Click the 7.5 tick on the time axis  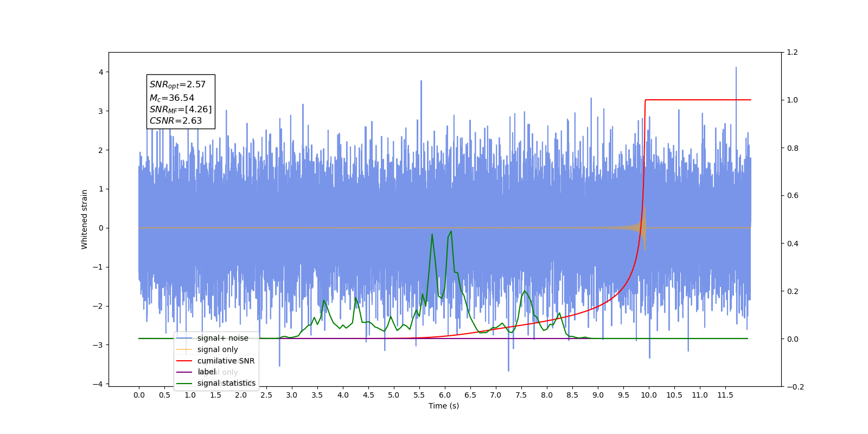(521, 395)
